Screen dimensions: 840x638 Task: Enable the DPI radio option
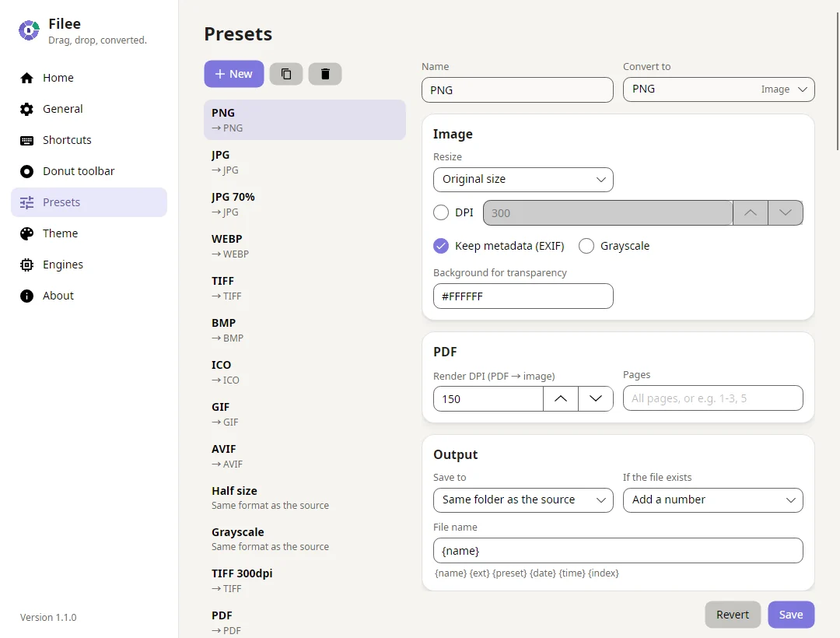pyautogui.click(x=441, y=212)
